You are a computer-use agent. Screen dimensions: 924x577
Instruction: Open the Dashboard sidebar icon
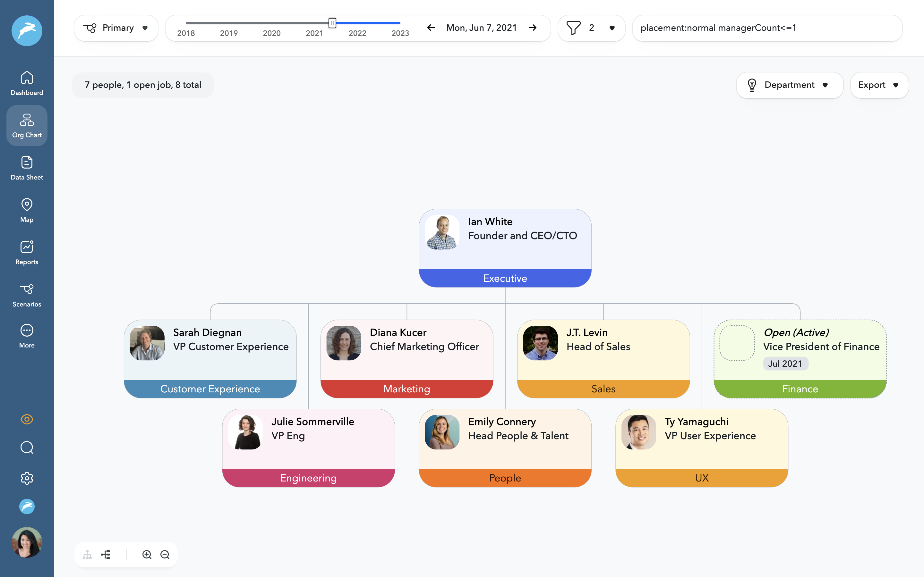(x=27, y=83)
